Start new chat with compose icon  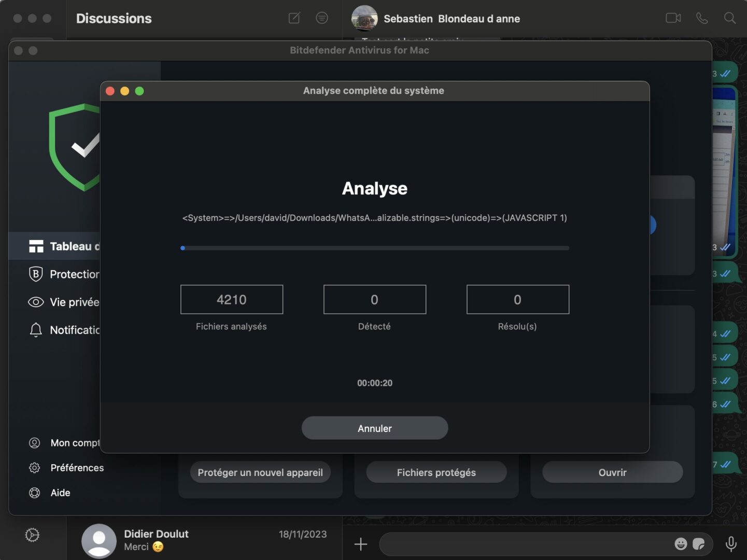(x=294, y=18)
